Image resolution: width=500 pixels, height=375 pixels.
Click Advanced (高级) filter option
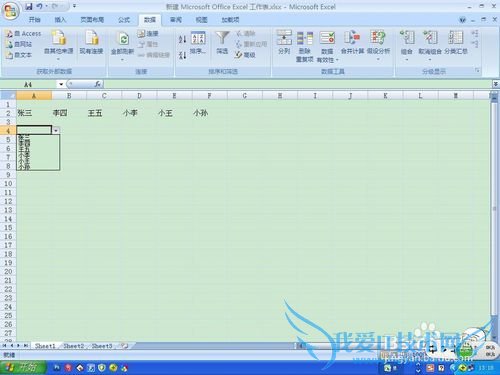pos(245,55)
